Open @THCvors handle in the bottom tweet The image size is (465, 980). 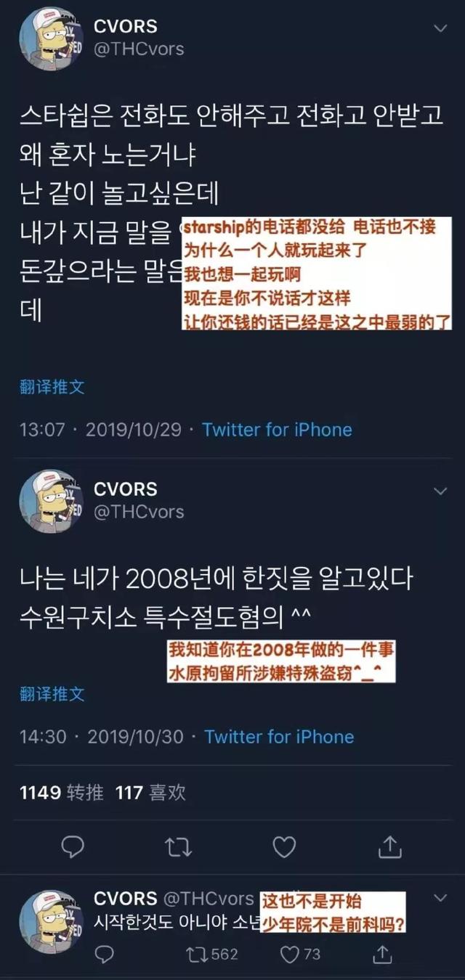point(209,899)
